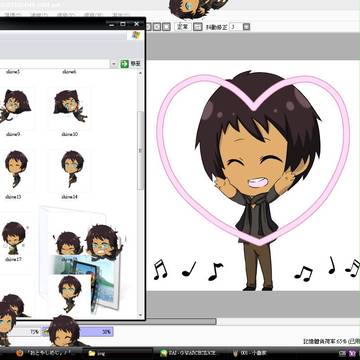
Task: Click the SAI canvas horizontal scrollbar
Action: (x=182, y=322)
